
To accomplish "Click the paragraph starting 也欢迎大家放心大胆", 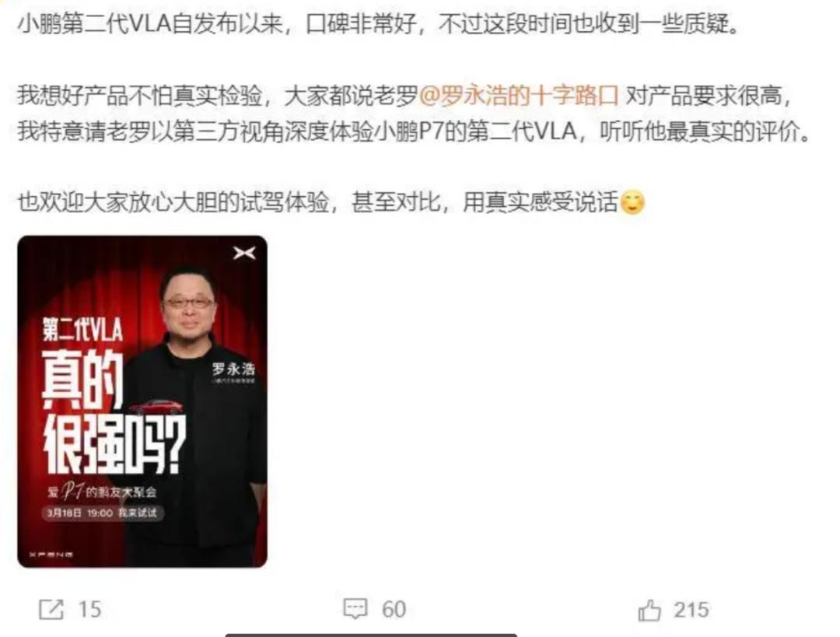I will click(331, 202).
